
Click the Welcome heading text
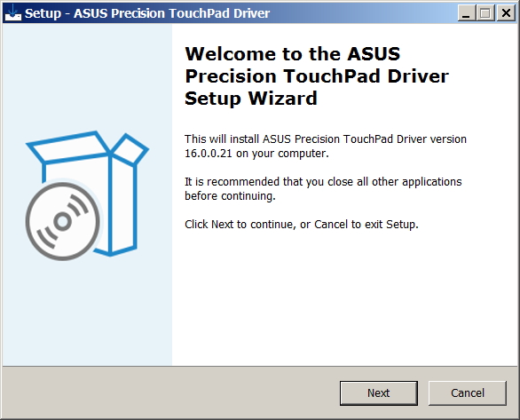tap(317, 76)
